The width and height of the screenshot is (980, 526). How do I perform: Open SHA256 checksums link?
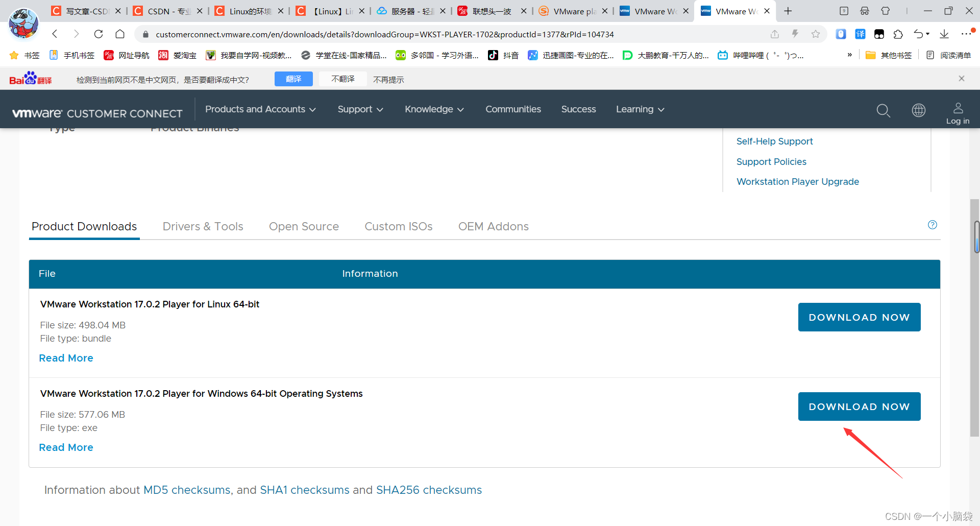(429, 490)
